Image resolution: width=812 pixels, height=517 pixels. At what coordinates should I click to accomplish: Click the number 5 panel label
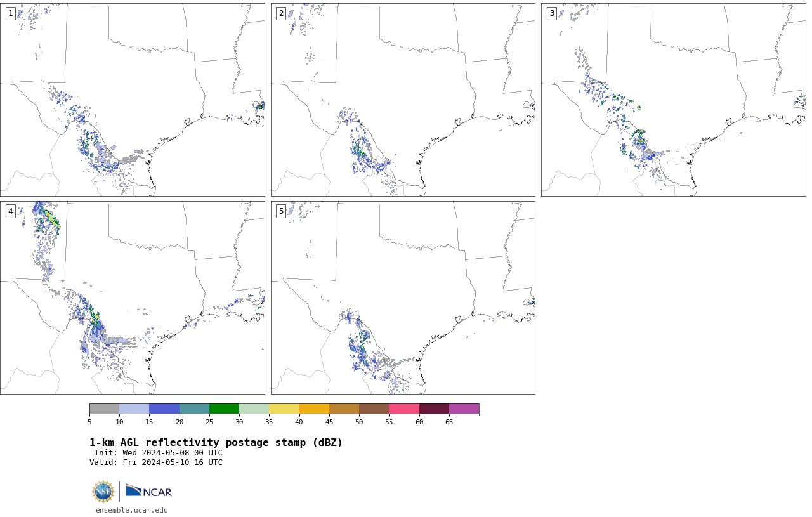(281, 211)
